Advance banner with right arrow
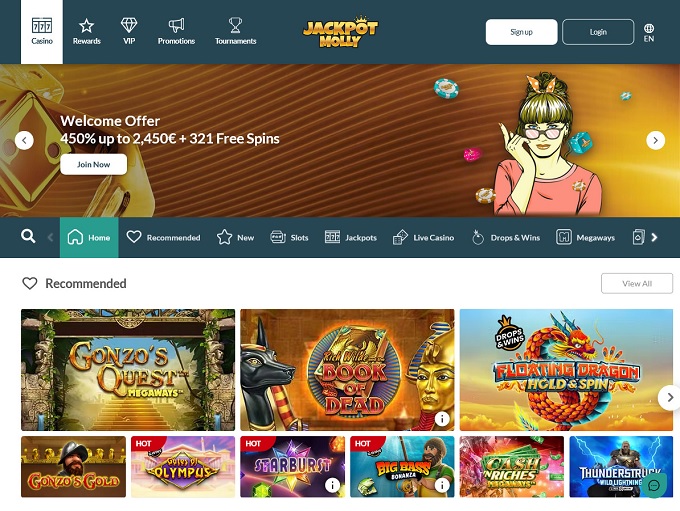The width and height of the screenshot is (680, 511). click(655, 141)
